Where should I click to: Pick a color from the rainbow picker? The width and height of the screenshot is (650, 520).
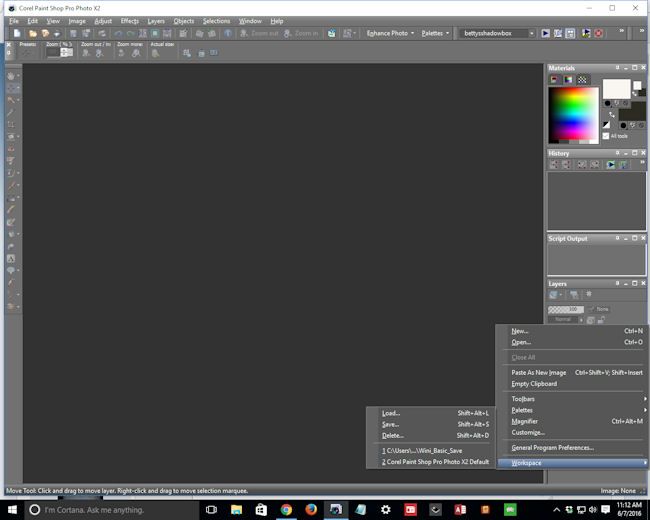point(573,114)
